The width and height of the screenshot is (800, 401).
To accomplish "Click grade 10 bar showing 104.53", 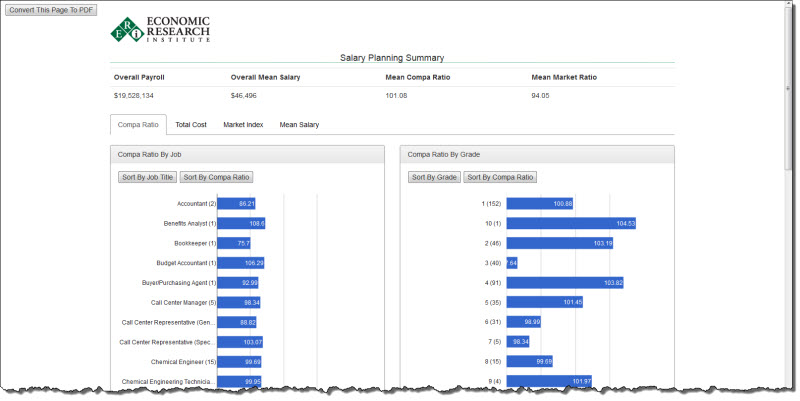I will pos(570,223).
